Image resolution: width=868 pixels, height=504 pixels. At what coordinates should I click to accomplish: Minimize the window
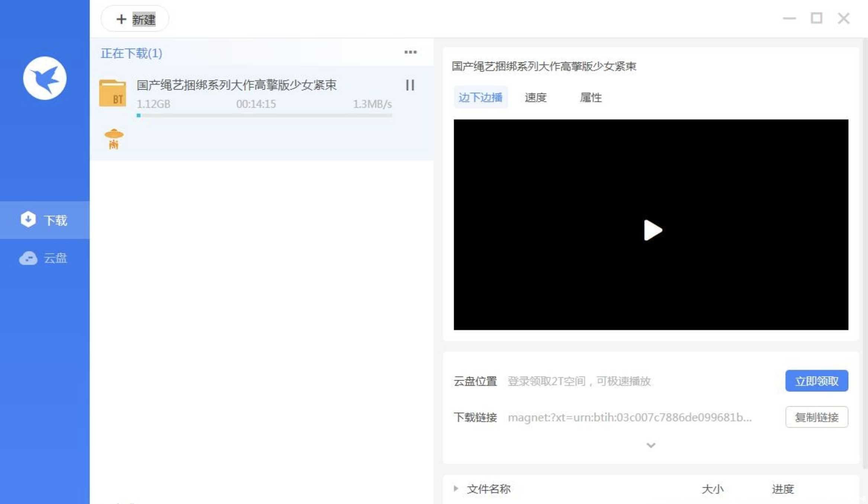[789, 18]
